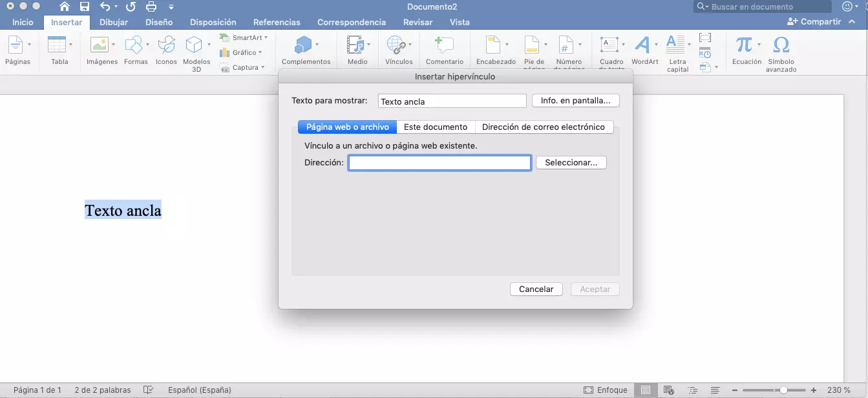Expand the SmartArt dropdown arrow
868x398 pixels.
click(x=266, y=37)
